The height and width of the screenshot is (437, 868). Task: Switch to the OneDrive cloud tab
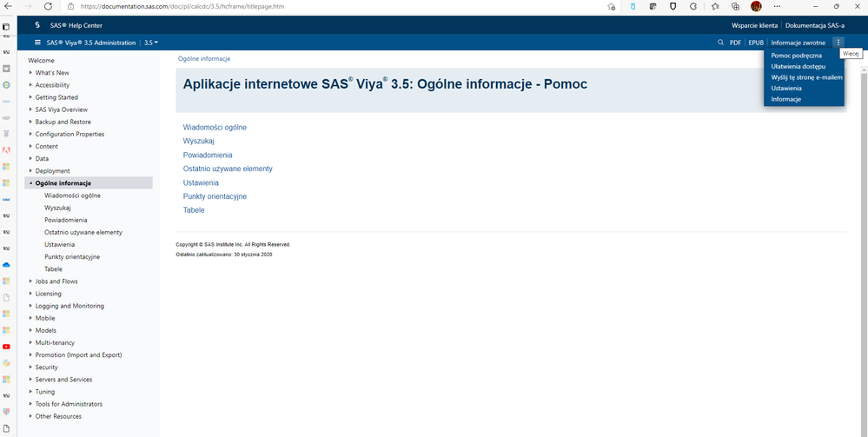tap(6, 265)
